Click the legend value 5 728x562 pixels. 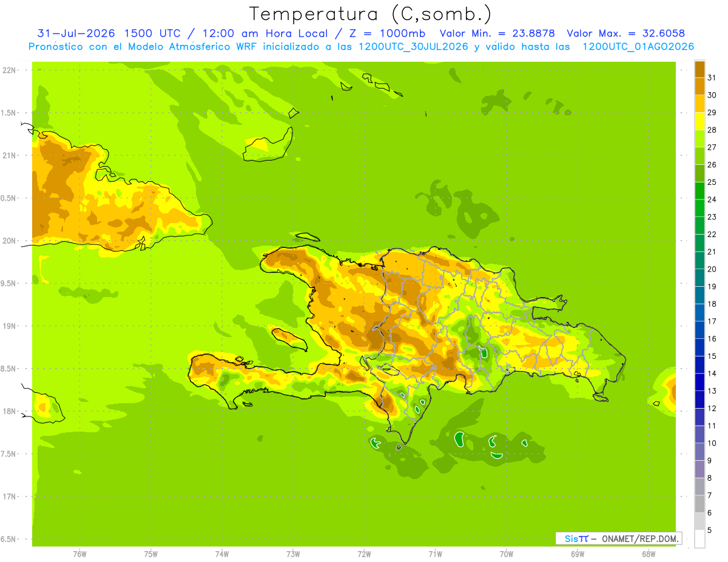tap(710, 530)
